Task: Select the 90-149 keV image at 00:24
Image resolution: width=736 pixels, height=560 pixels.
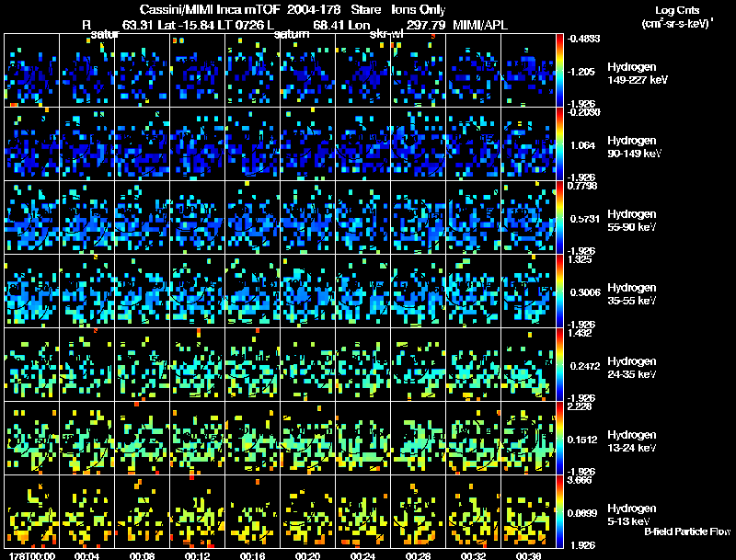Action: [362, 143]
